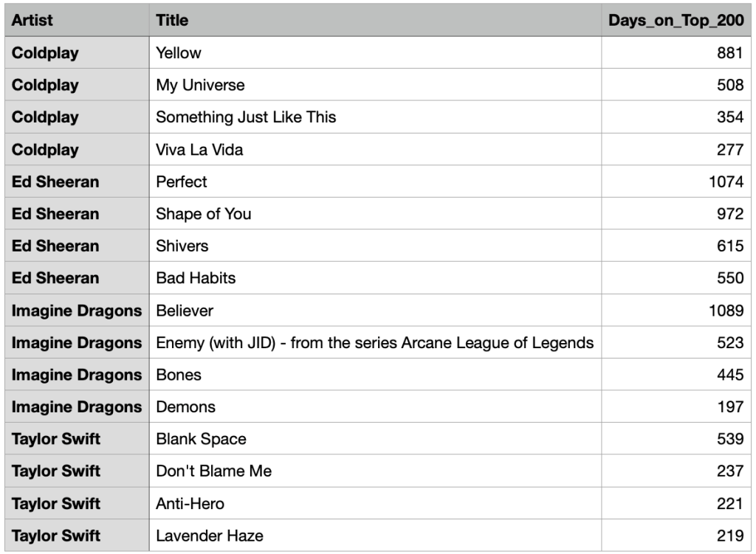Select the My Universe title cell
Screen dimensions: 756x554
click(200, 85)
